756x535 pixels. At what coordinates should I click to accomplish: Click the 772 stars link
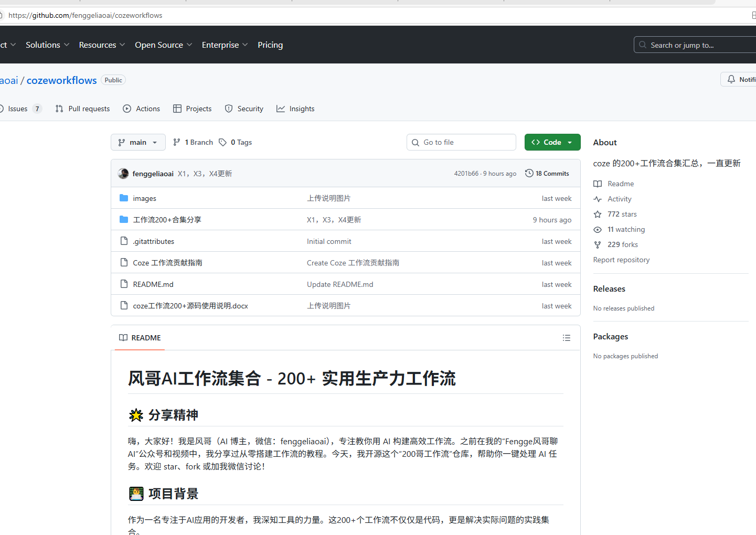pyautogui.click(x=622, y=214)
